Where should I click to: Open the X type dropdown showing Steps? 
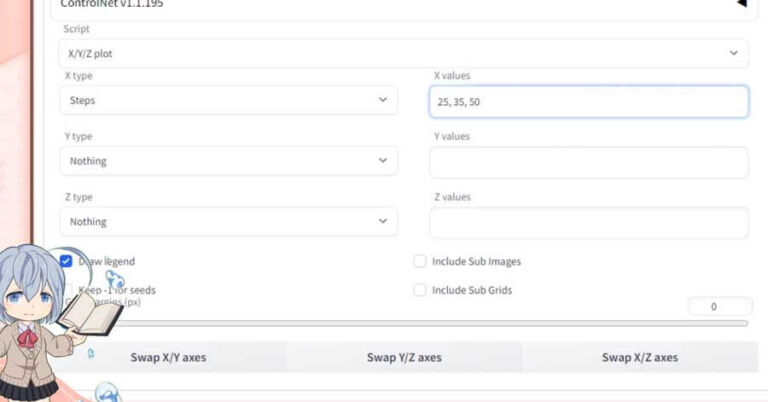(x=228, y=100)
